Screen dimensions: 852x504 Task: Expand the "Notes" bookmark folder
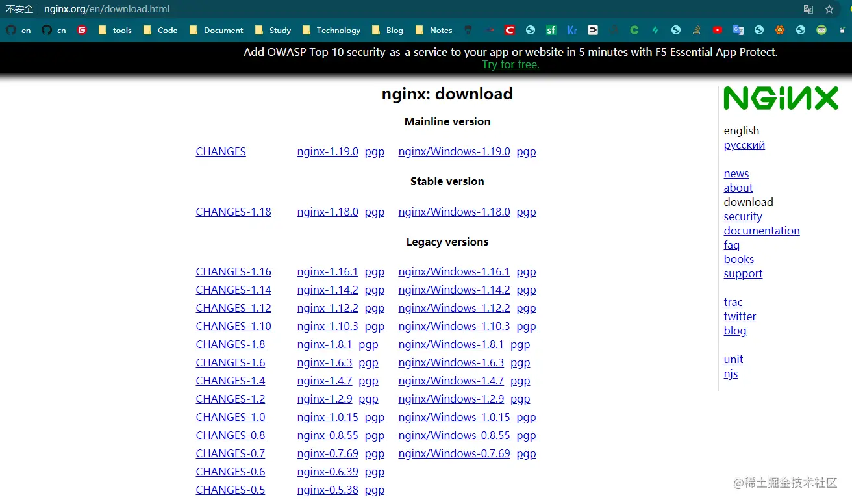click(434, 30)
